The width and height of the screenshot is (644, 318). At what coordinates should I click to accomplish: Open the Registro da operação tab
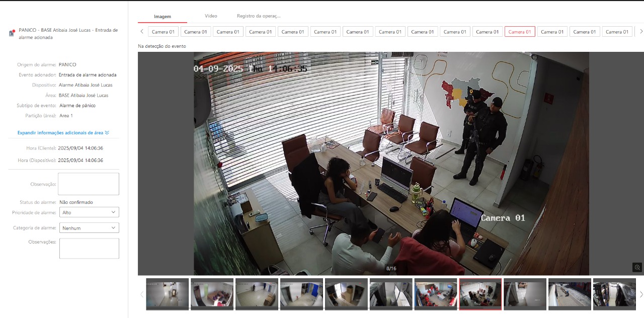point(259,16)
